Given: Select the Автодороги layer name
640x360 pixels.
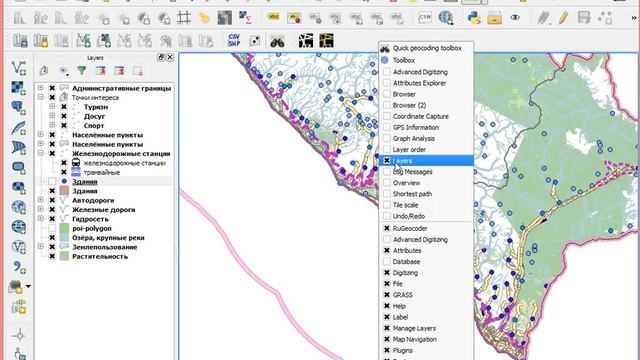Looking at the screenshot, I should (x=93, y=200).
